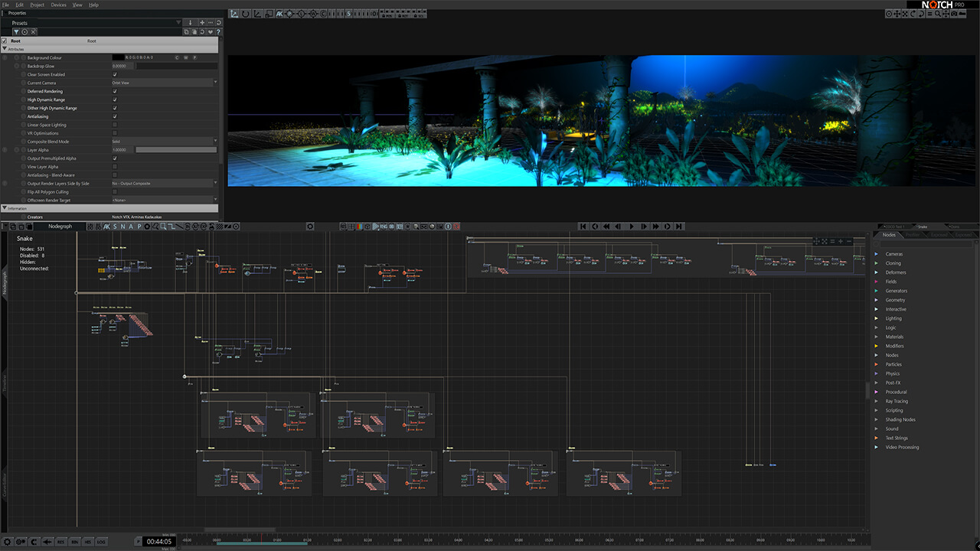Enable Linear-Space Lighting checkbox
Image resolution: width=980 pixels, height=551 pixels.
[x=115, y=125]
